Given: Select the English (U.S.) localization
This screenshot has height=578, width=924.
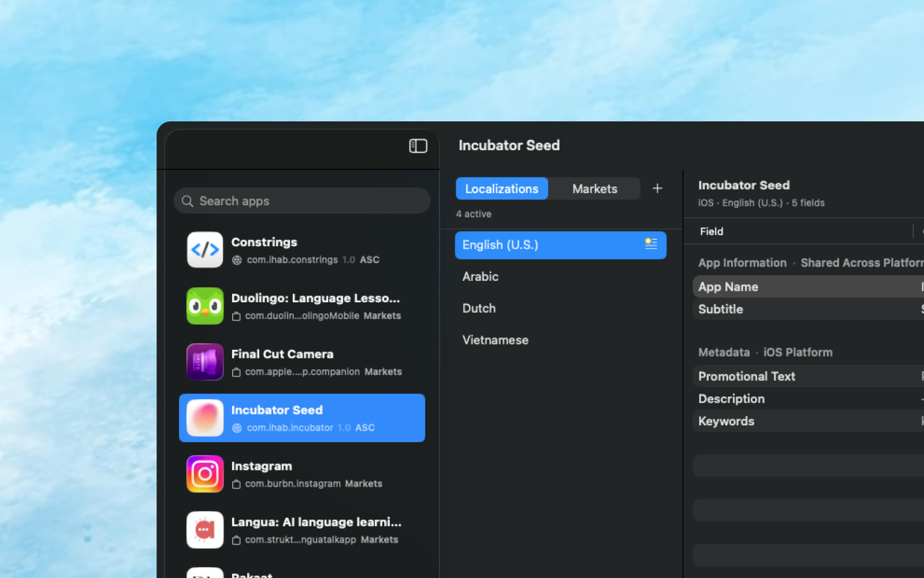Looking at the screenshot, I should tap(561, 245).
